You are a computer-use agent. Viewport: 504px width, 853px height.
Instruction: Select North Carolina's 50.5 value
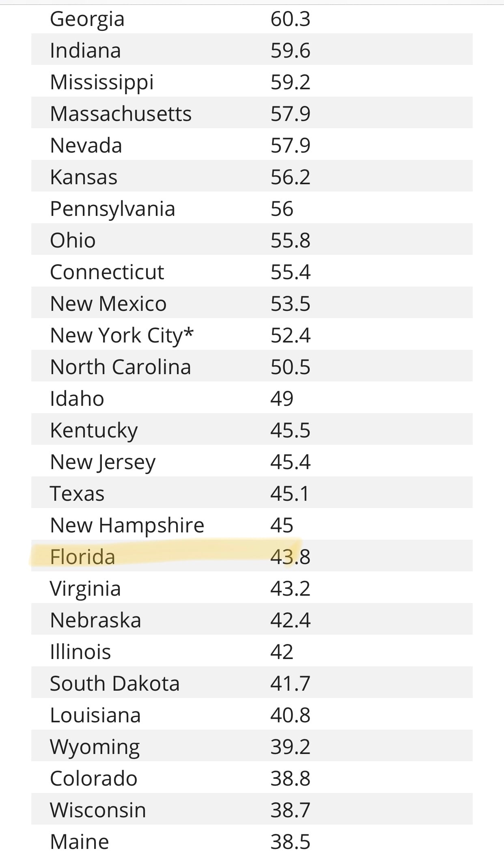tap(290, 367)
